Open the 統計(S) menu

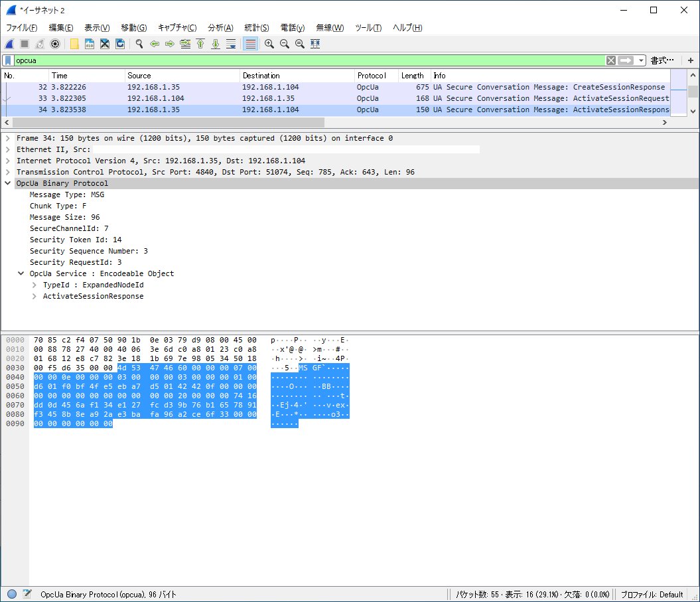pyautogui.click(x=257, y=28)
